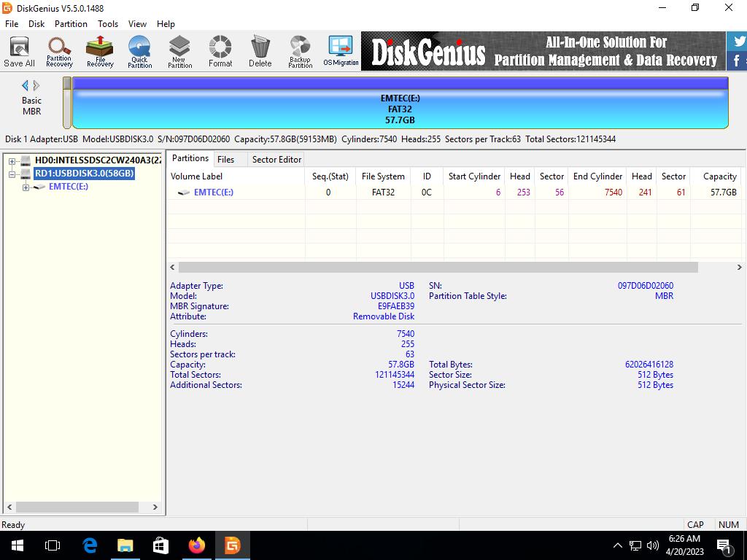Go to the next disk with right arrow

coord(37,85)
